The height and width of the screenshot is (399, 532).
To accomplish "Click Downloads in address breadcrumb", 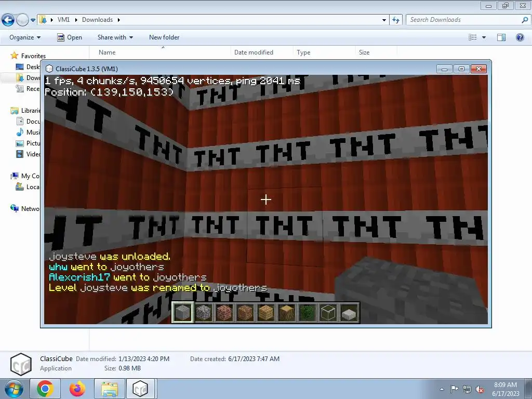I will pyautogui.click(x=97, y=20).
